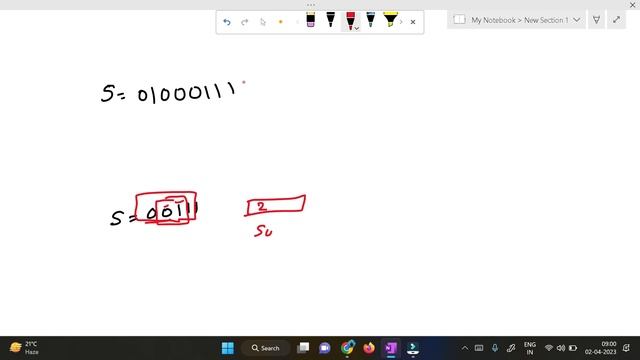The height and width of the screenshot is (360, 640).
Task: Open the Teams chat taskbar icon
Action: [x=325, y=348]
